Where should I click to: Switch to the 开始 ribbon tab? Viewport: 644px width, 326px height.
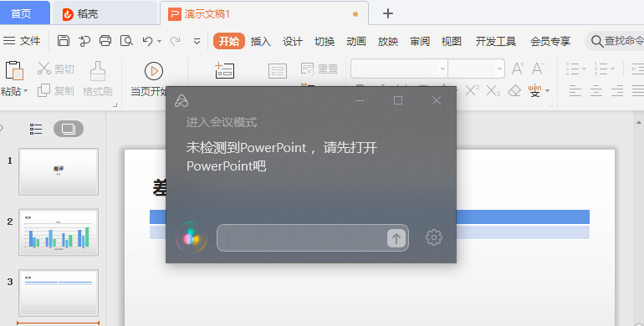229,41
